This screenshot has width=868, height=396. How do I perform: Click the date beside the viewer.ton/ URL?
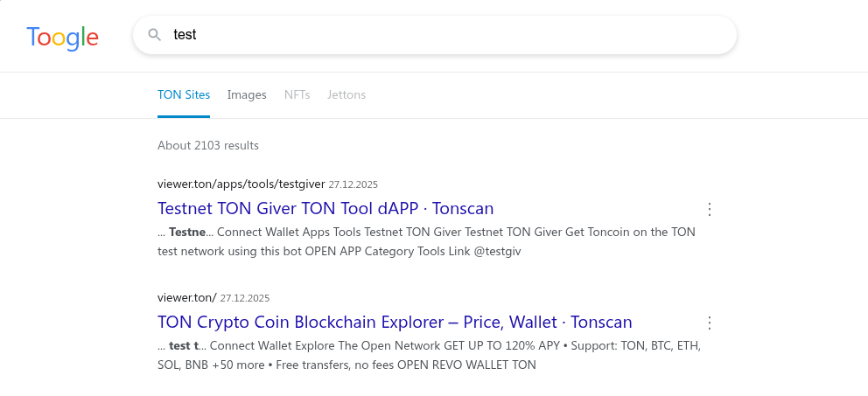tap(245, 298)
